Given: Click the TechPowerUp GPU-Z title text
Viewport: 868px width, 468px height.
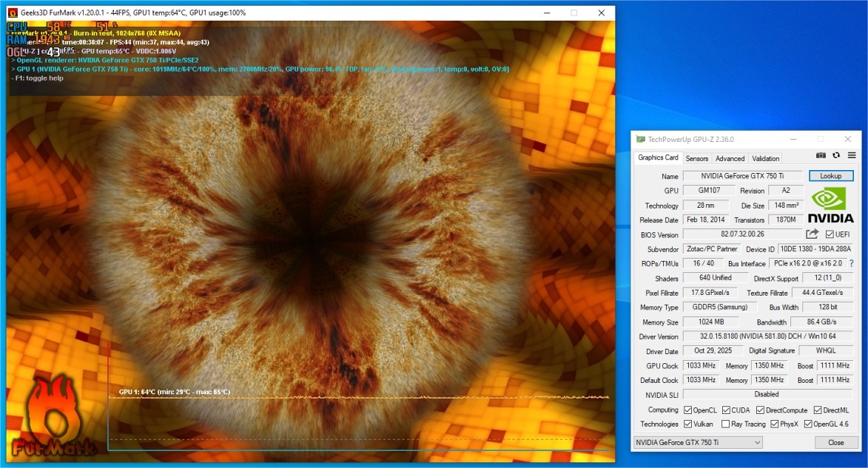Looking at the screenshot, I should pos(691,140).
